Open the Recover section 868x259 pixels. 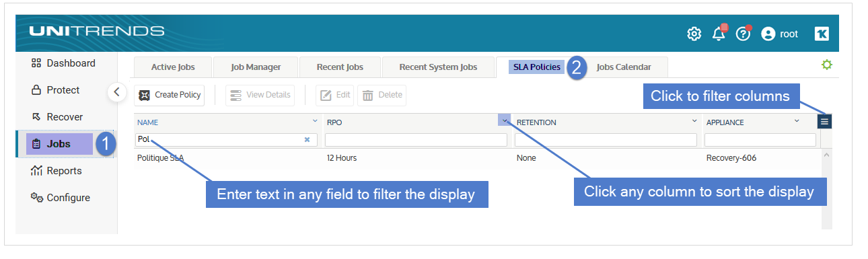point(57,117)
